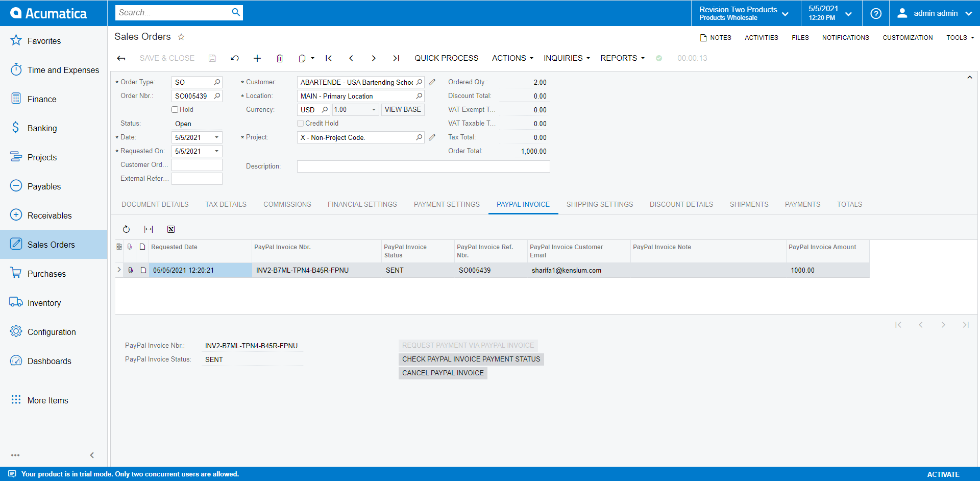Toggle the Credit Hold checkbox
Image resolution: width=980 pixels, height=481 pixels.
[x=301, y=124]
